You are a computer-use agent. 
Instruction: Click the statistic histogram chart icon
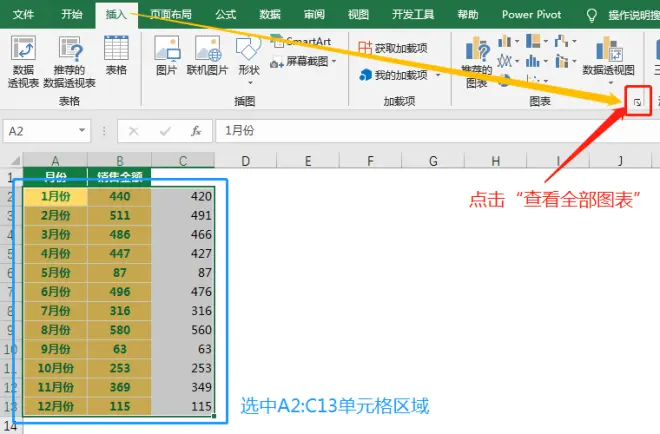pos(533,61)
